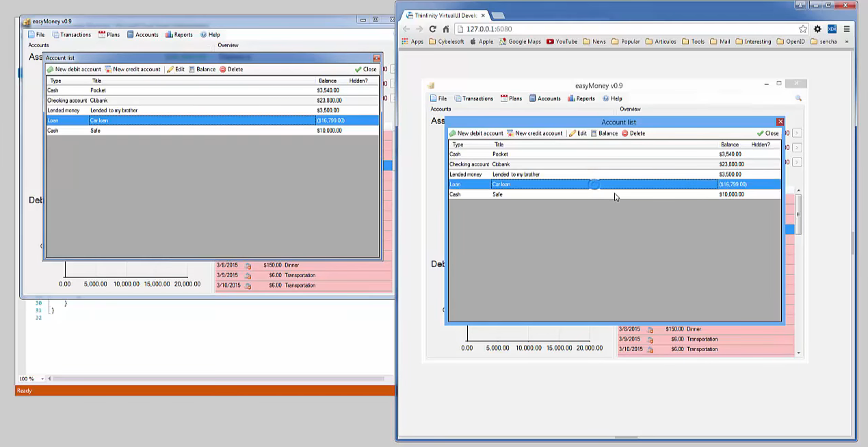Open File menu in desktop easyMoney window

(36, 34)
